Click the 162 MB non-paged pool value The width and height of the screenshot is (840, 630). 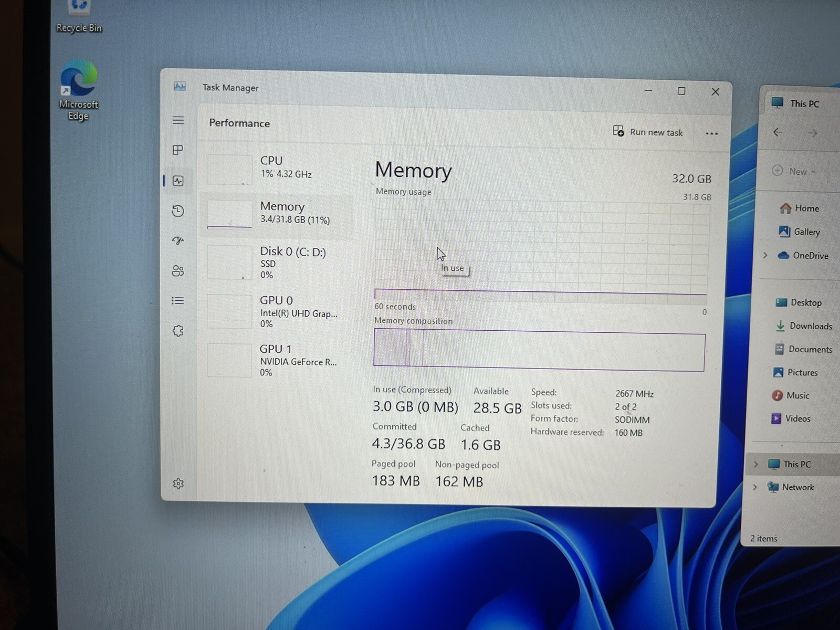pyautogui.click(x=459, y=481)
